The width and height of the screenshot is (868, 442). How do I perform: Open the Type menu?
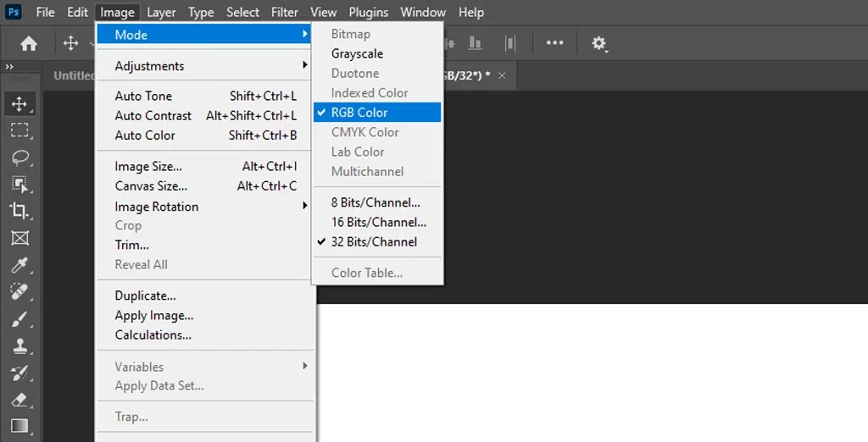tap(201, 12)
